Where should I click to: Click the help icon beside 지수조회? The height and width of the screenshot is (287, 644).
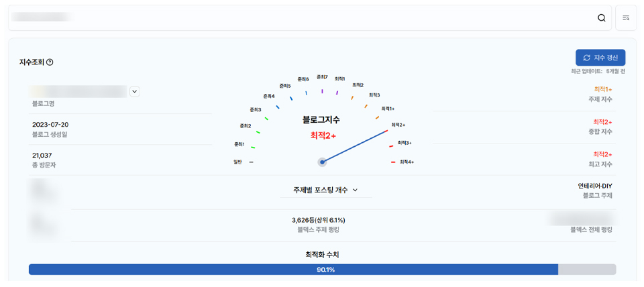tap(50, 62)
